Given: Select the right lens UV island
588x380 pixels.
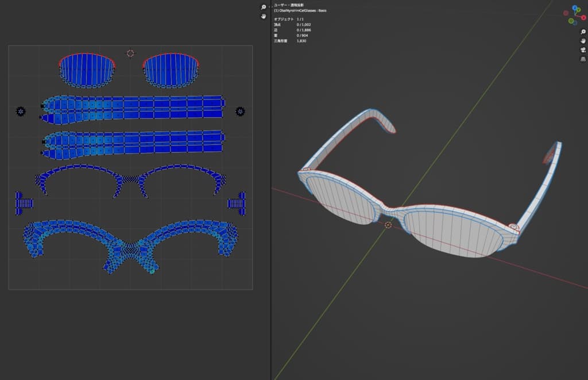Looking at the screenshot, I should (x=172, y=70).
